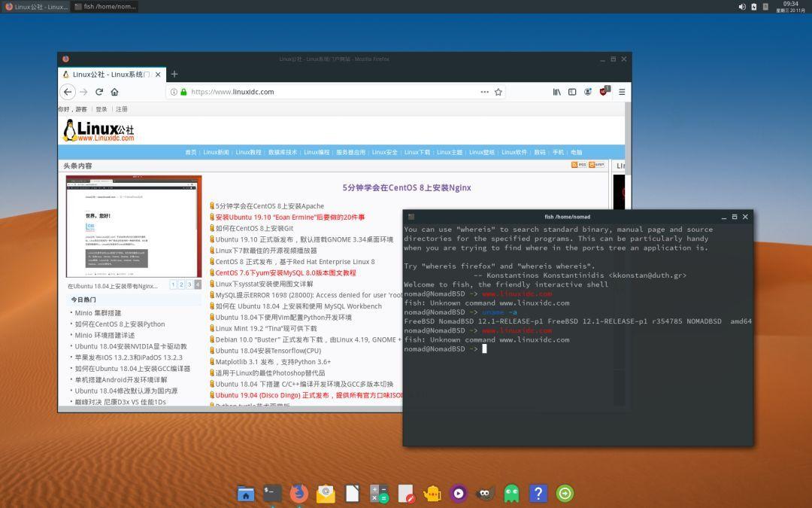Open article 安装Ubuntu 19.10 Eoan Ermine后要做的20件事
The image size is (812, 508).
(x=290, y=217)
